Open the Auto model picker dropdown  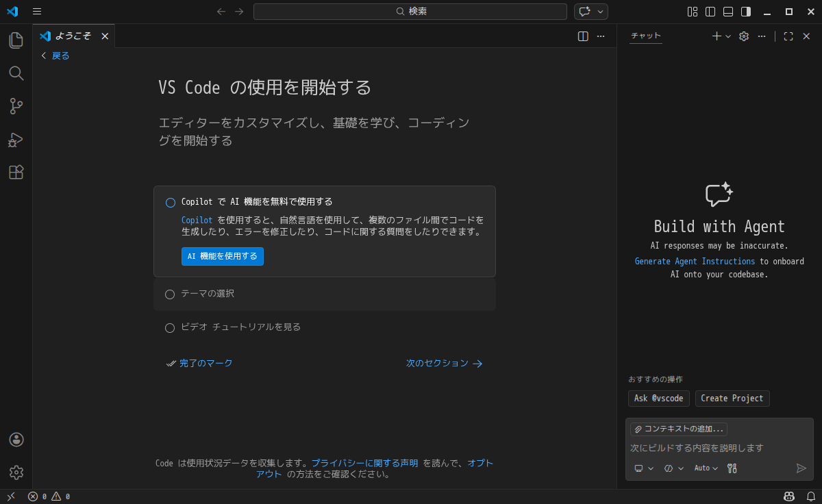[706, 468]
